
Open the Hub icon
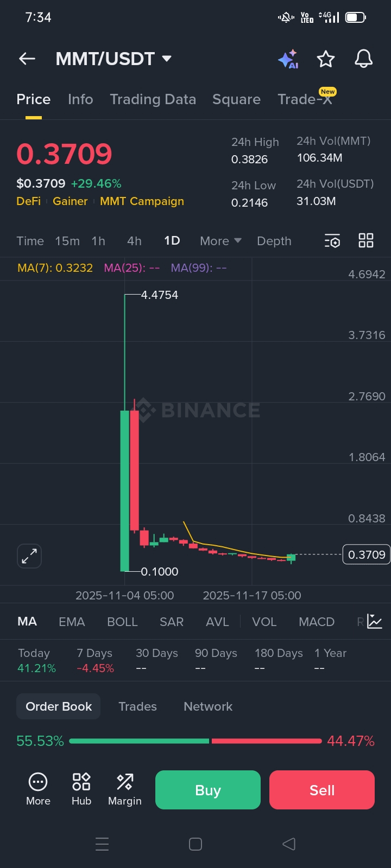[81, 789]
